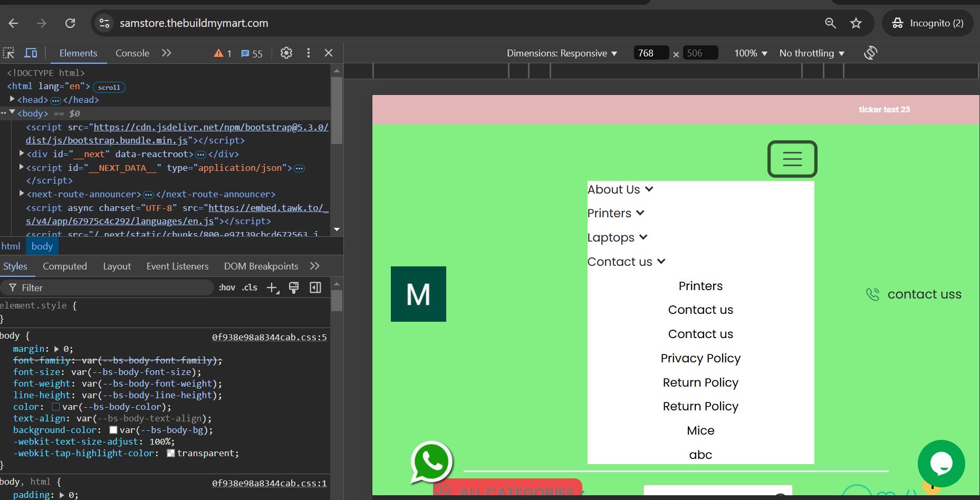Switch to the Event Listeners tab
Viewport: 980px width, 500px height.
click(178, 266)
